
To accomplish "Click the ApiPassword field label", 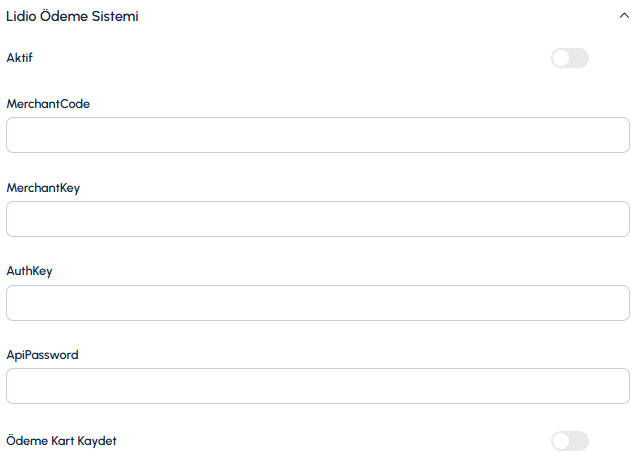I will (x=43, y=355).
